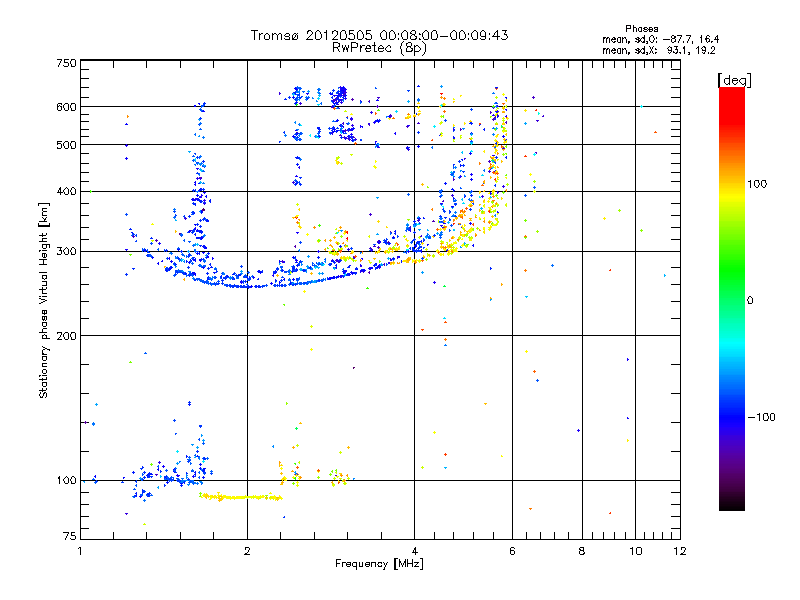Click the '[deg]' colorbar unit label
800x600 pixels.
[x=734, y=80]
